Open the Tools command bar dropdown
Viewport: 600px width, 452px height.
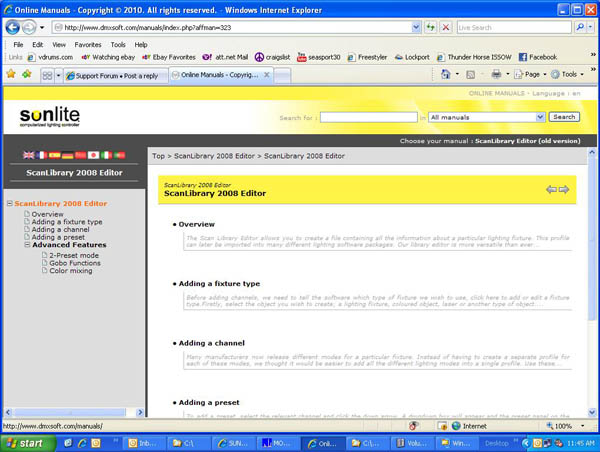point(567,74)
